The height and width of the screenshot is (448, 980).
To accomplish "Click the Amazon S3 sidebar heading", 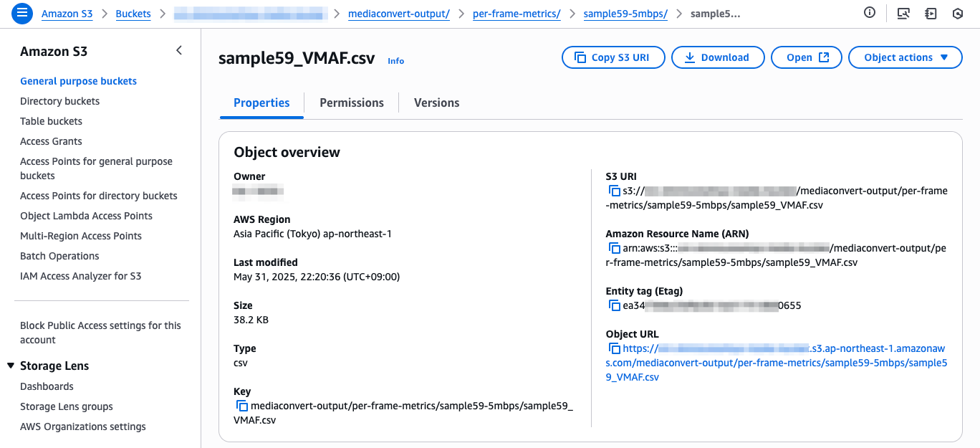I will [x=54, y=52].
